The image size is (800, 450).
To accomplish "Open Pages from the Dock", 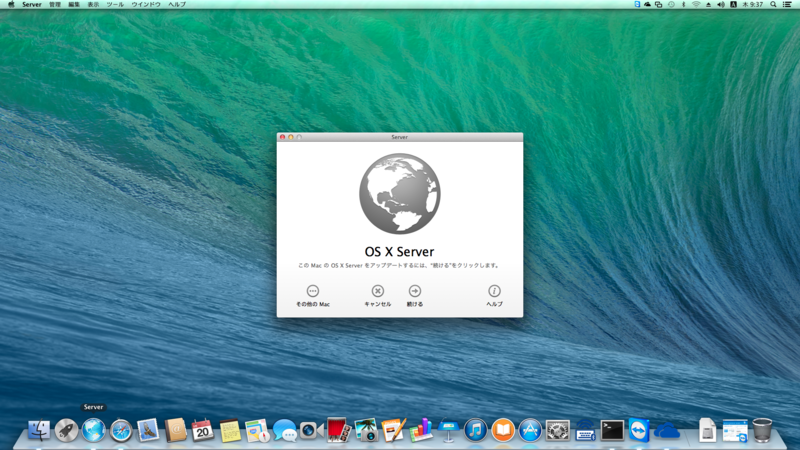I will tap(393, 430).
